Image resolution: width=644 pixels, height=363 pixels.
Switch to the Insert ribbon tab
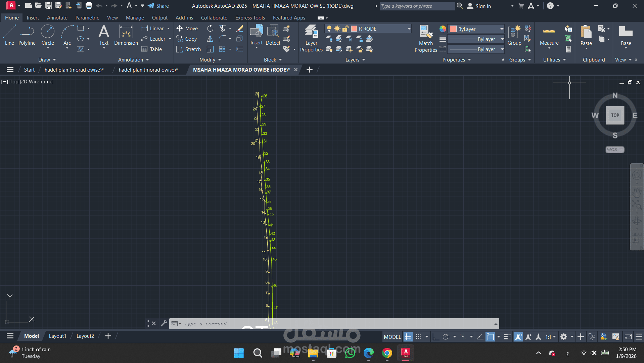point(33,18)
